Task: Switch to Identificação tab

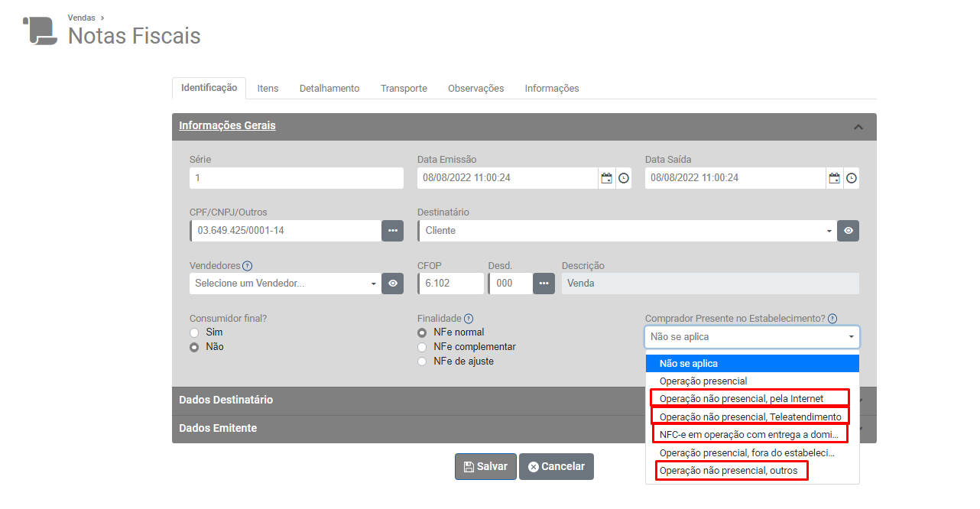Action: pos(209,88)
